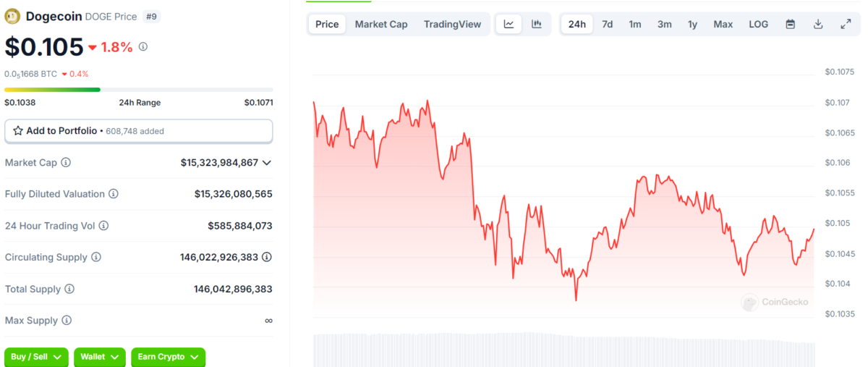Expand the chart to fullscreen
The height and width of the screenshot is (367, 868).
pyautogui.click(x=846, y=24)
